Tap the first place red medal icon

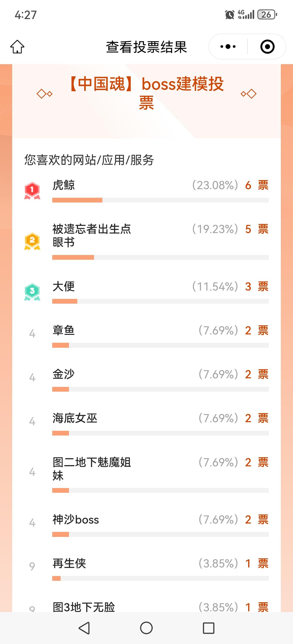32,191
